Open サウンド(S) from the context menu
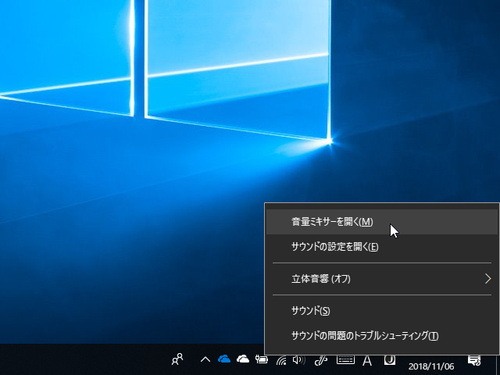The height and width of the screenshot is (375, 500). (382, 311)
